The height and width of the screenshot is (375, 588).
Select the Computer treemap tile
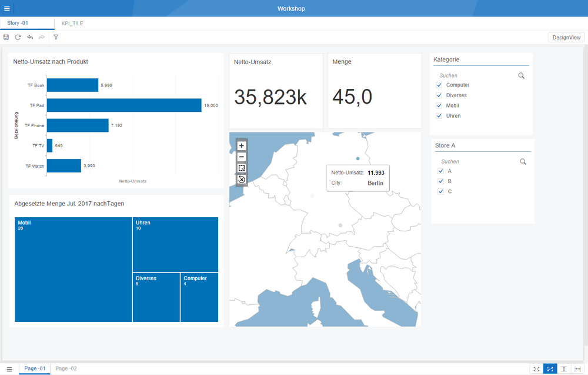tap(199, 297)
